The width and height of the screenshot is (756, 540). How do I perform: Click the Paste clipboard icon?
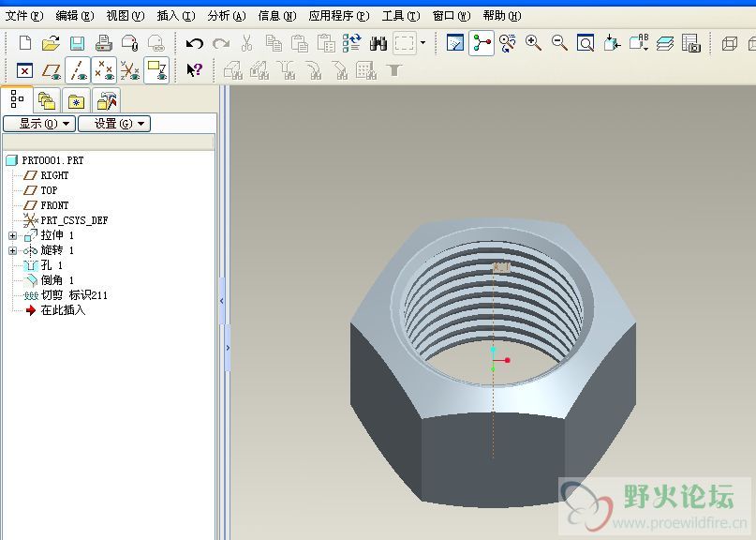coord(300,43)
